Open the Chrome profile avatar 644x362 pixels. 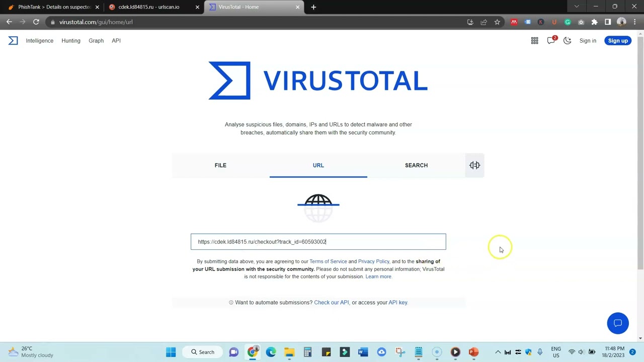pyautogui.click(x=621, y=22)
